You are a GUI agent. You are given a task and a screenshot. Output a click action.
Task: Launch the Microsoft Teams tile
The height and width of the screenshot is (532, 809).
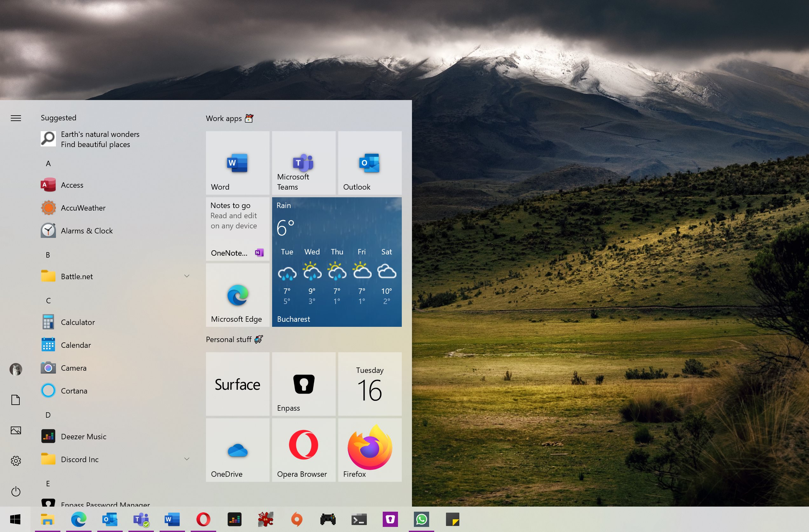pyautogui.click(x=304, y=163)
